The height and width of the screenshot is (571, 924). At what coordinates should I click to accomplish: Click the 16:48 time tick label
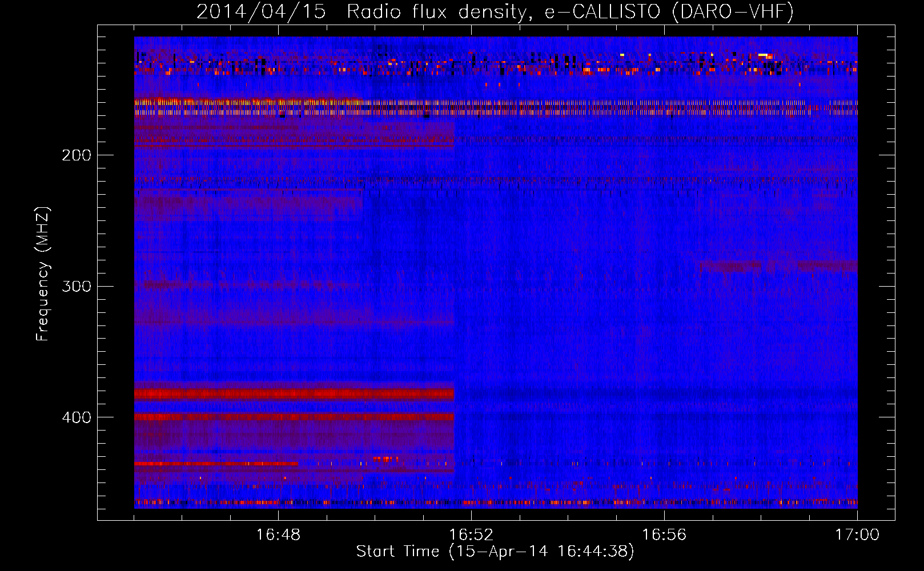pos(278,535)
